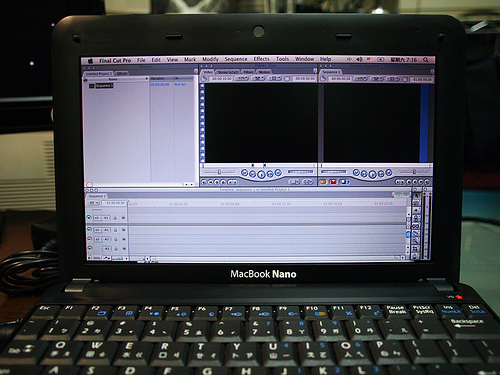Open the Canvas zoom percentage pop-up
500x375 pixels.
(x=361, y=79)
